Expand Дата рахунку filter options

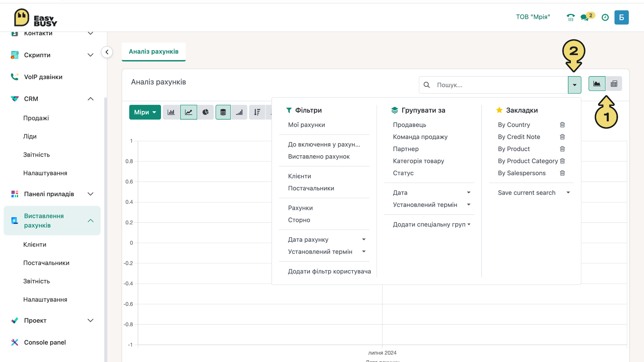364,240
